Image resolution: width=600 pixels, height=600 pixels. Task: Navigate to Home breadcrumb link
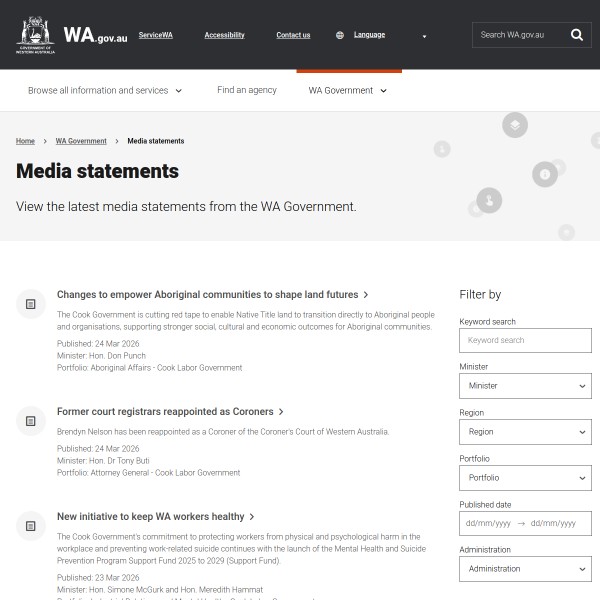click(x=25, y=141)
